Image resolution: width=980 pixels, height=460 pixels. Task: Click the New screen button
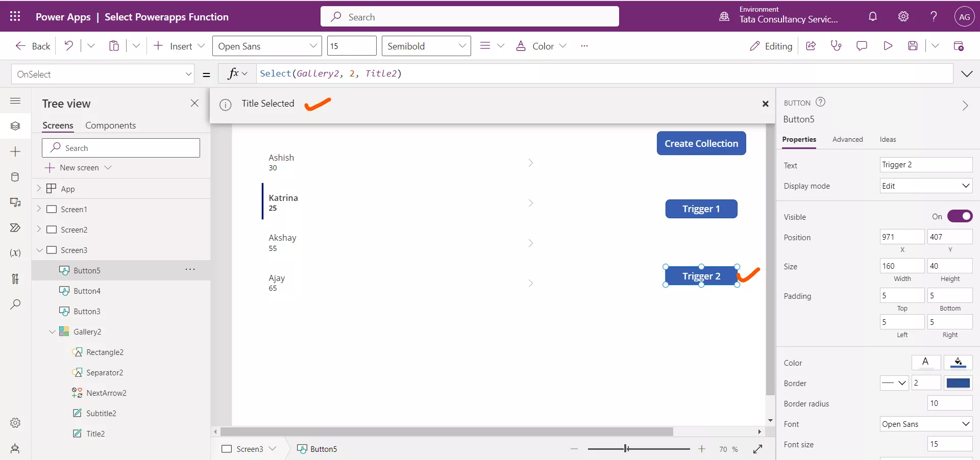pyautogui.click(x=78, y=167)
